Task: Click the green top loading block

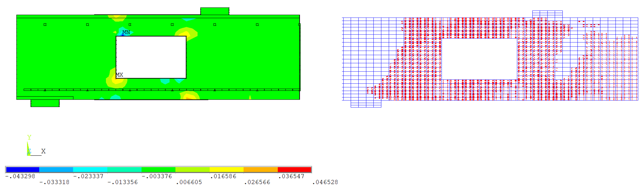Action: click(x=215, y=11)
